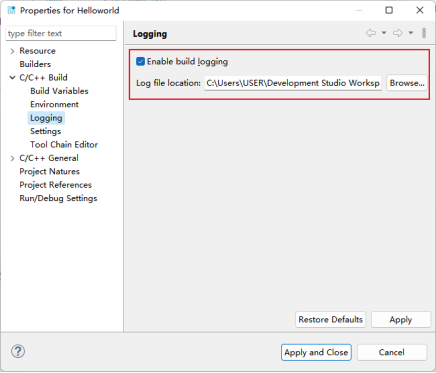Open the back history dropdown arrow

384,33
